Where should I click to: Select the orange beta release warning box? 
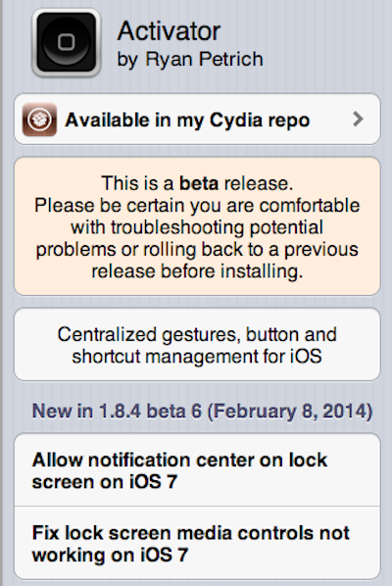point(197,226)
